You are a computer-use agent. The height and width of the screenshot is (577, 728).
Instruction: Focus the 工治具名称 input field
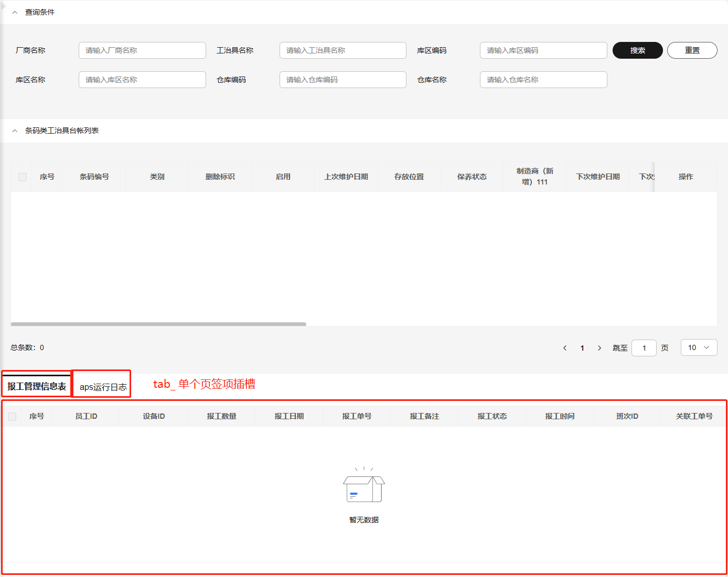pos(342,50)
